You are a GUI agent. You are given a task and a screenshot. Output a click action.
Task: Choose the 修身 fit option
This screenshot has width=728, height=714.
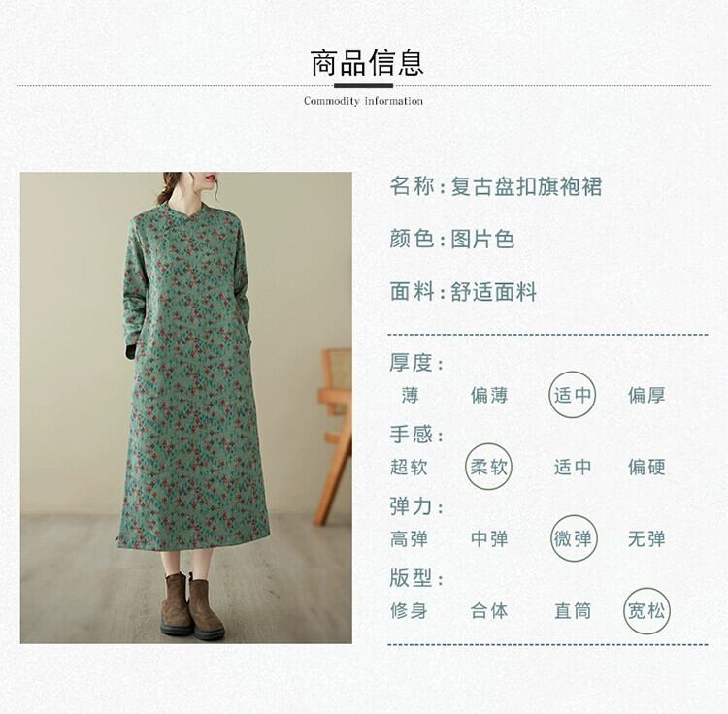(409, 610)
